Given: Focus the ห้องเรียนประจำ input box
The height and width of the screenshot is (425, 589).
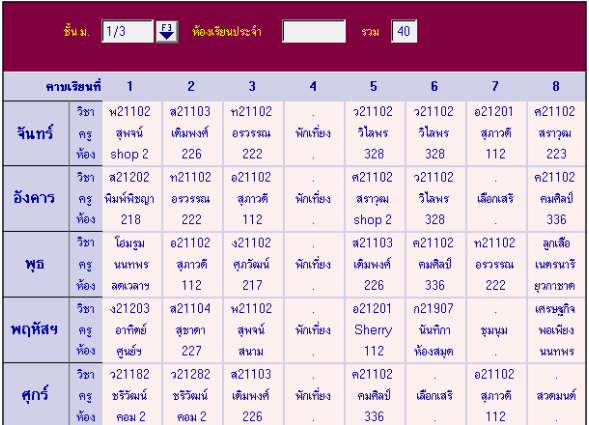Looking at the screenshot, I should tap(314, 31).
